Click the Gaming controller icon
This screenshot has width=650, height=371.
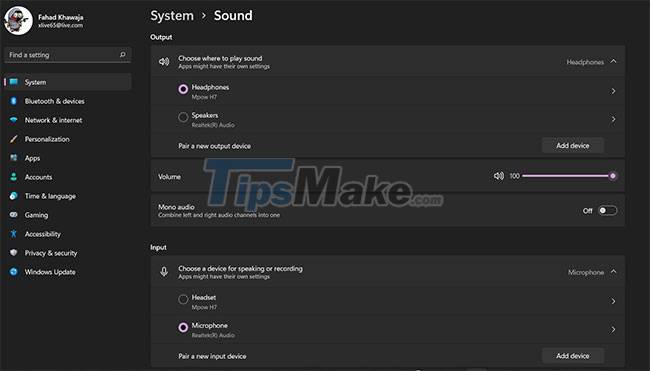[x=14, y=215]
